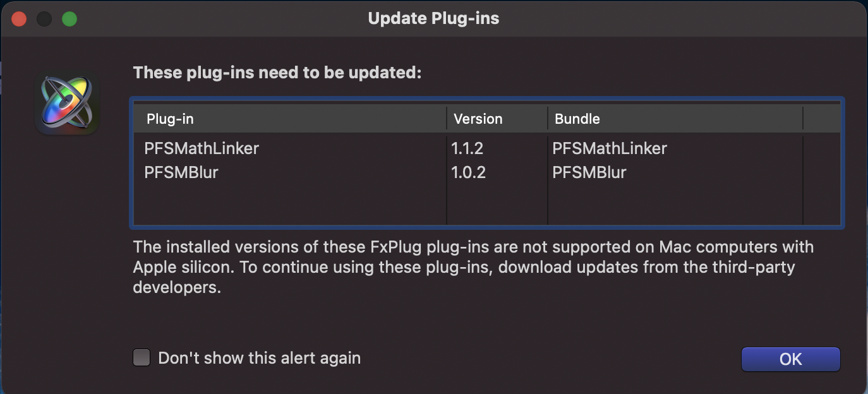
Task: Click the Motion app icon in the dialog
Action: tap(66, 104)
